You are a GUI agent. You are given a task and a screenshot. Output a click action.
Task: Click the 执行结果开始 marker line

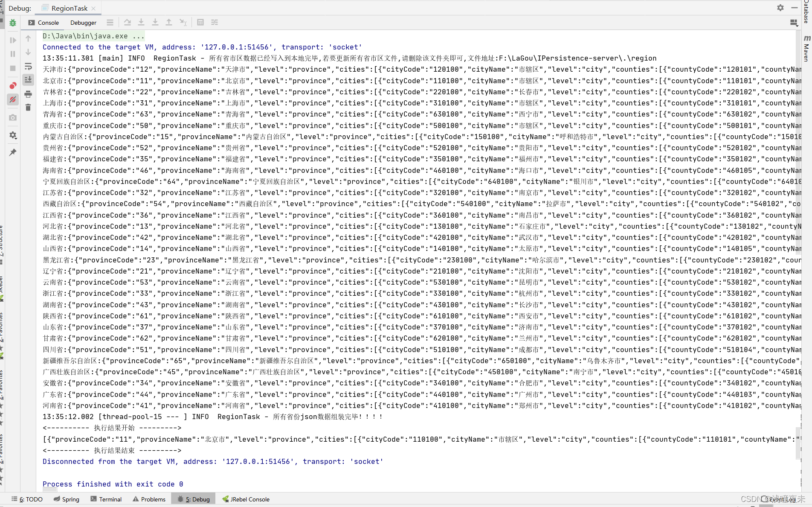[112, 428]
